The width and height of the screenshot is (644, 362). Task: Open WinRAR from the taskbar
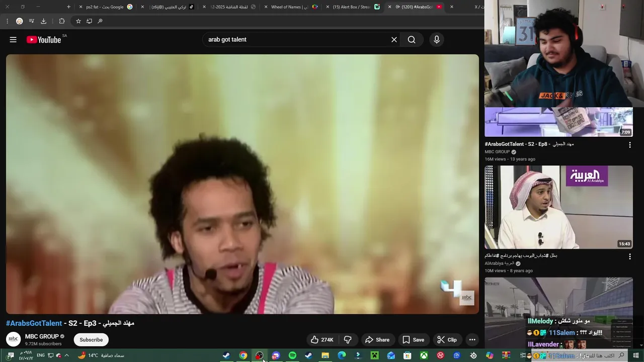pyautogui.click(x=506, y=355)
